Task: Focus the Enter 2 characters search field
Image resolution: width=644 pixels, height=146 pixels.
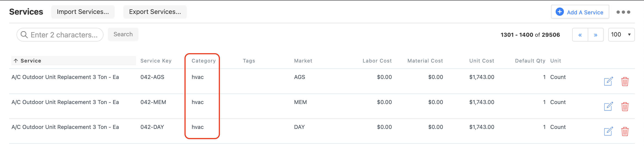Action: 60,35
